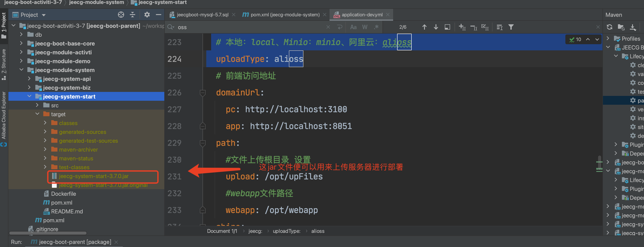Image resolution: width=644 pixels, height=247 pixels.
Task: Clear the search text with X icon
Action: coord(328,27)
